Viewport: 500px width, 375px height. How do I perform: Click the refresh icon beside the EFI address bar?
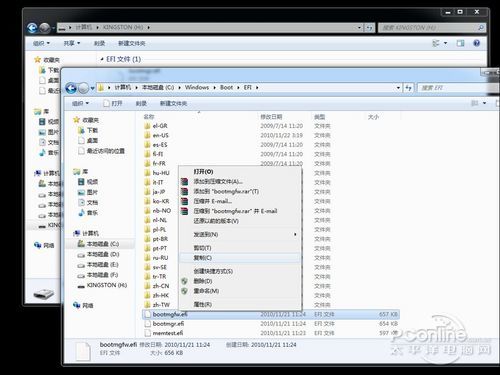(409, 88)
